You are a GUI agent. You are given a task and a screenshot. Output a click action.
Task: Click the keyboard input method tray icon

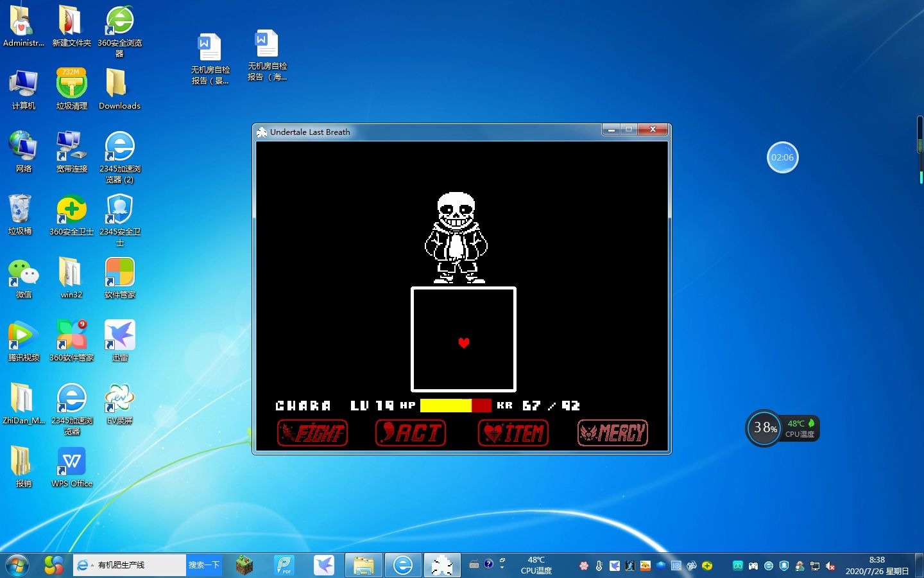(474, 565)
